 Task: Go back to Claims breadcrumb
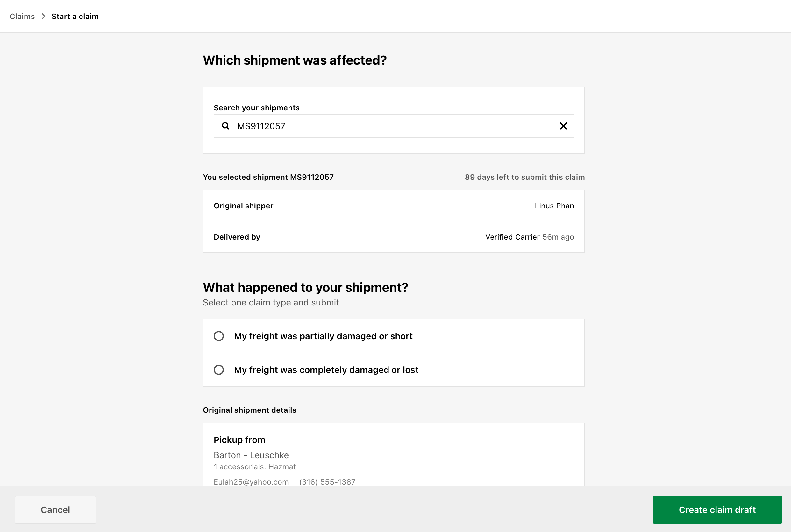point(22,16)
